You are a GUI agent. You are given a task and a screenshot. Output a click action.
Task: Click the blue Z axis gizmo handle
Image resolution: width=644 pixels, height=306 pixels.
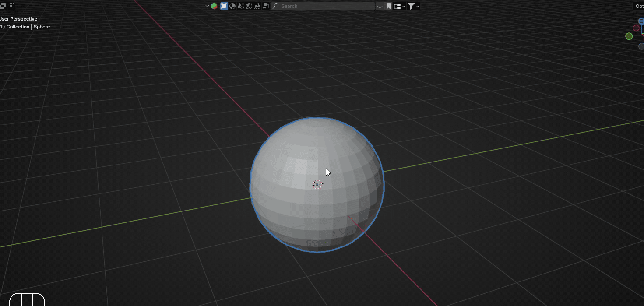coord(641,21)
